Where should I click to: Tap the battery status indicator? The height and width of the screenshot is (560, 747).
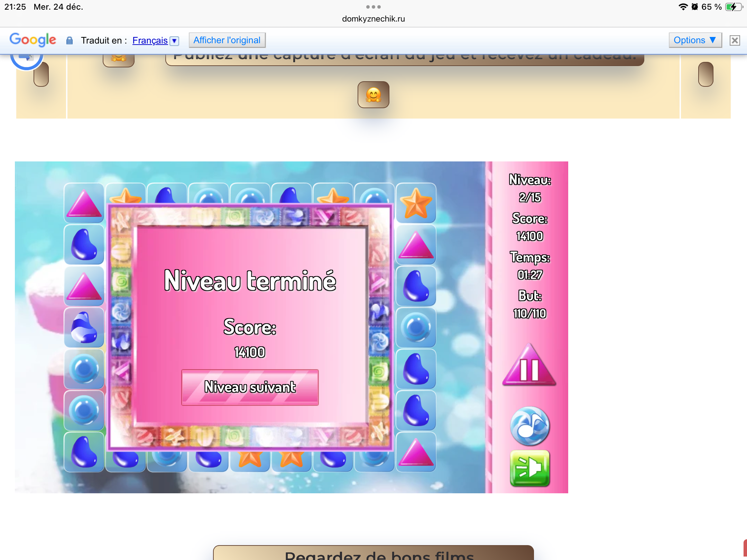coord(733,7)
